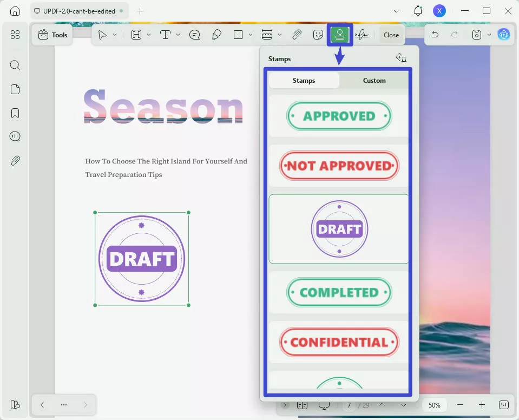
Task: Switch to the Custom stamps tab
Action: point(374,80)
